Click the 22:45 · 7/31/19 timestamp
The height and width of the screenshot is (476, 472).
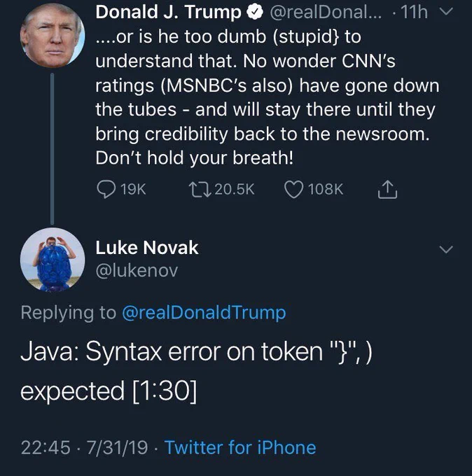[84, 447]
